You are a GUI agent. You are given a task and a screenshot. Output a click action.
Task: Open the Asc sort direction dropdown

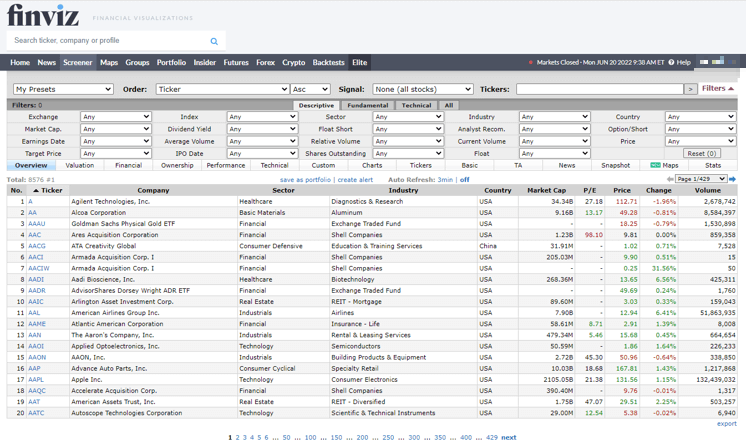click(x=311, y=89)
